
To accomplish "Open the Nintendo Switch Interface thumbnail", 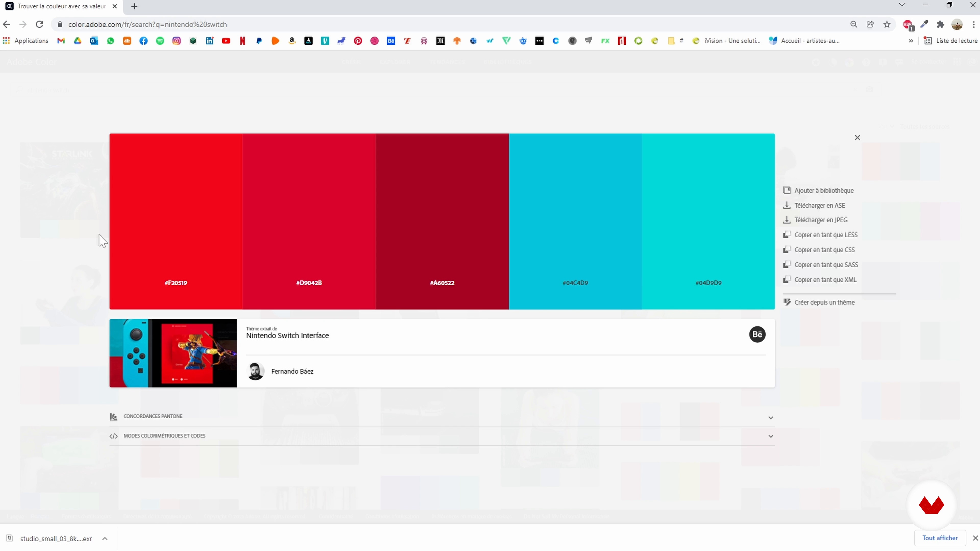I will tap(173, 353).
